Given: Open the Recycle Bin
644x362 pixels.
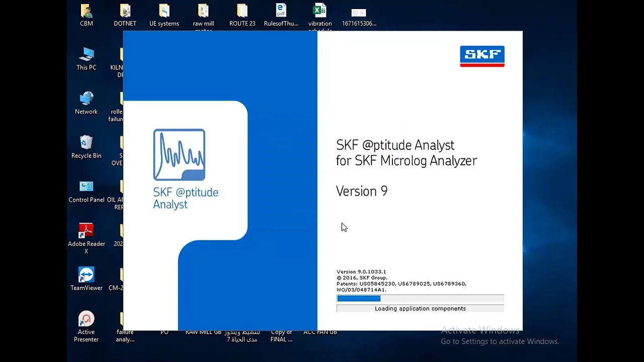Looking at the screenshot, I should pos(87,147).
